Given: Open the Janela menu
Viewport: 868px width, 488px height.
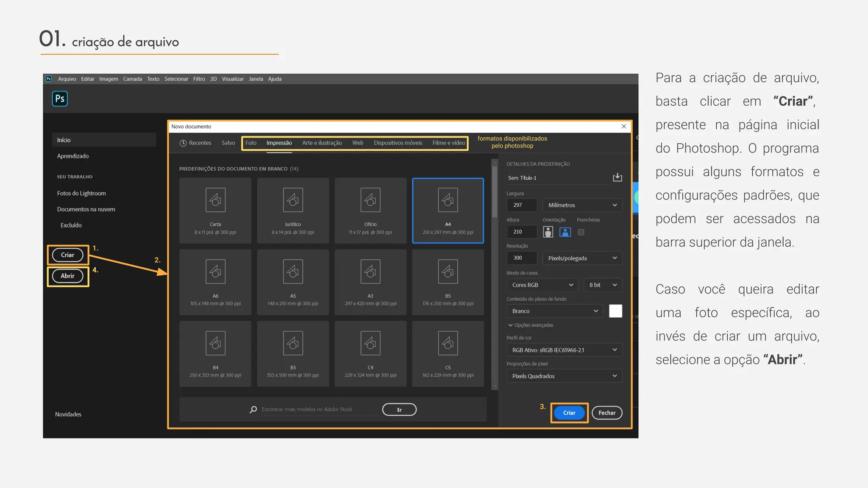Looking at the screenshot, I should tap(256, 79).
